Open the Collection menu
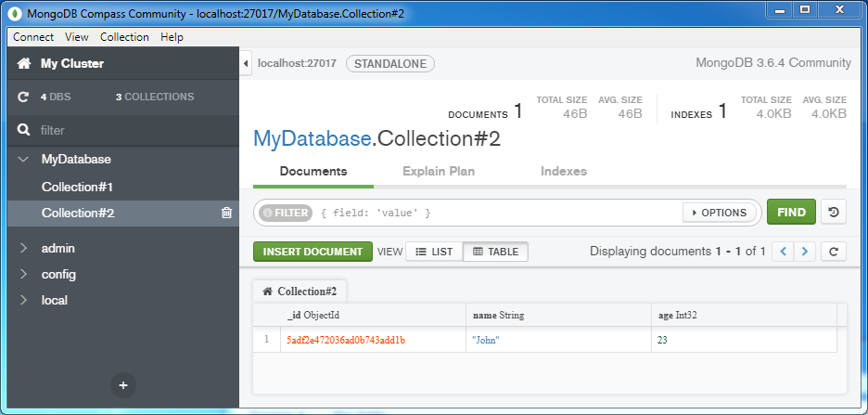 [x=124, y=37]
